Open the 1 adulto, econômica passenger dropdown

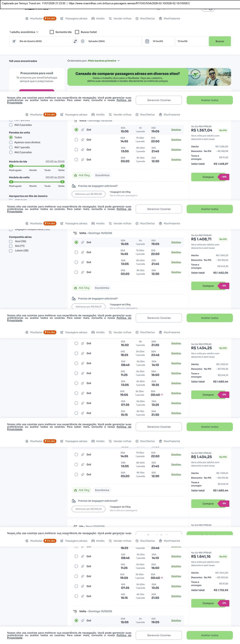coord(24,32)
